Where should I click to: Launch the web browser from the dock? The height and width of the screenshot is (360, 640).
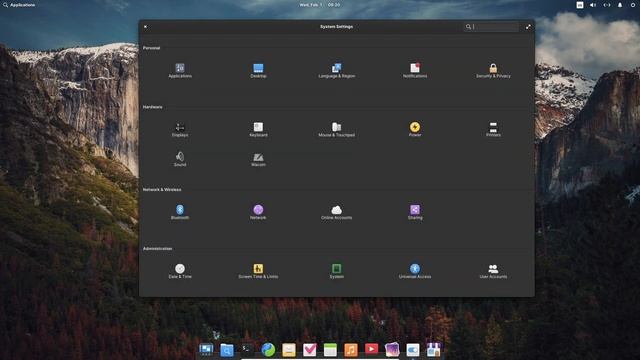(x=268, y=349)
